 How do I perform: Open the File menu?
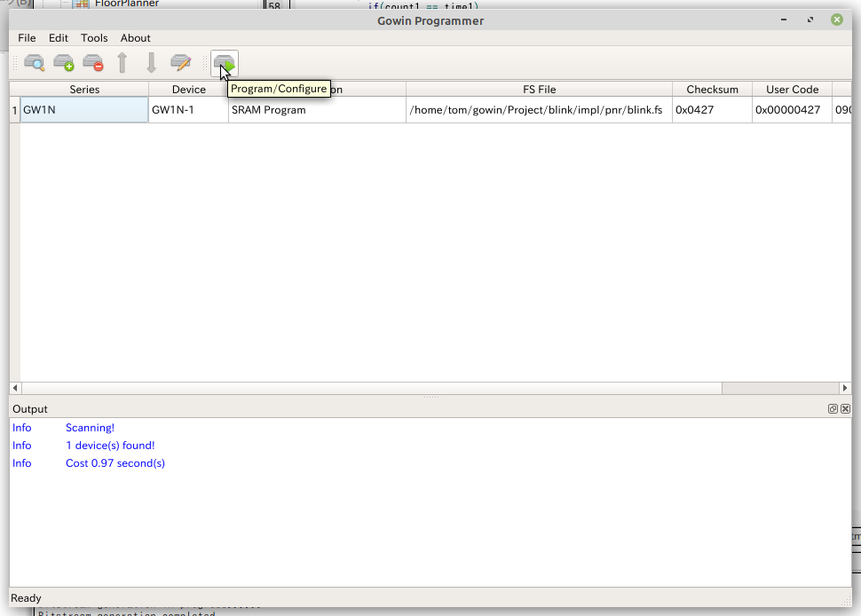tap(27, 38)
